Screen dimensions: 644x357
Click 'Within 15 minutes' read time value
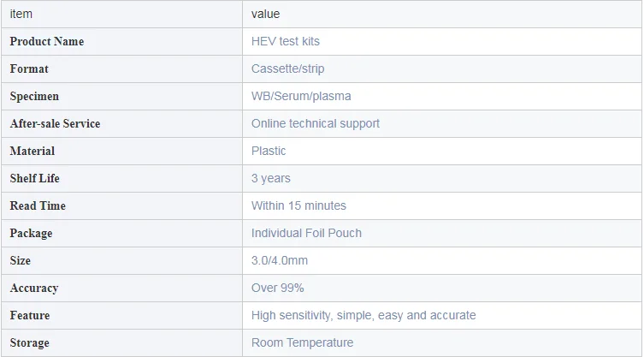[298, 205]
